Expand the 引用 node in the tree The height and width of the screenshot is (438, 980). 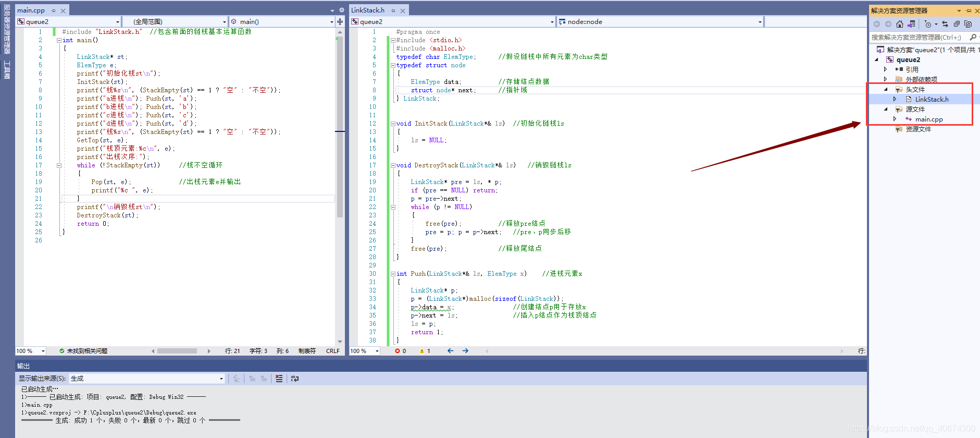[x=886, y=69]
